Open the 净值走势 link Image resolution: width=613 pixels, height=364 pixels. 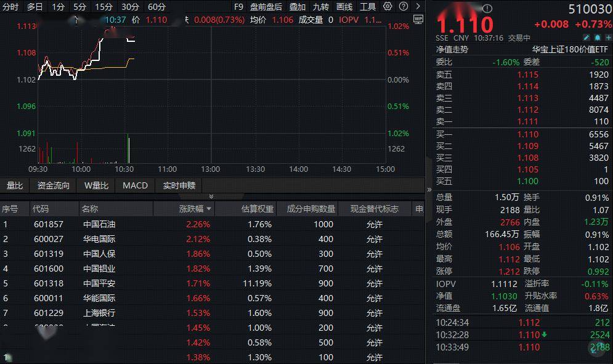[x=452, y=49]
